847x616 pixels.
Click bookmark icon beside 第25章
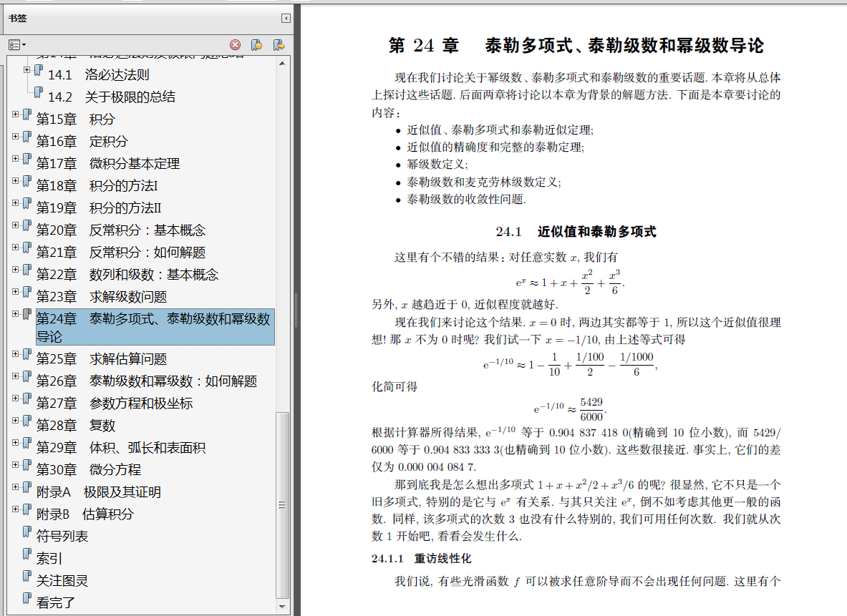click(x=27, y=354)
